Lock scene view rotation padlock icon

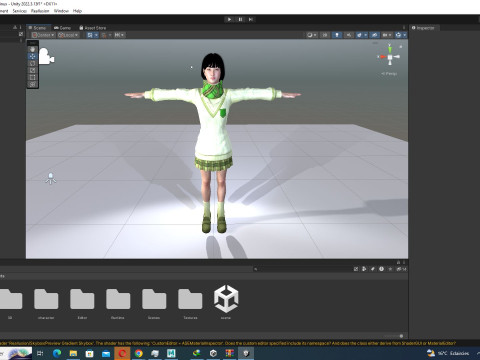point(401,47)
